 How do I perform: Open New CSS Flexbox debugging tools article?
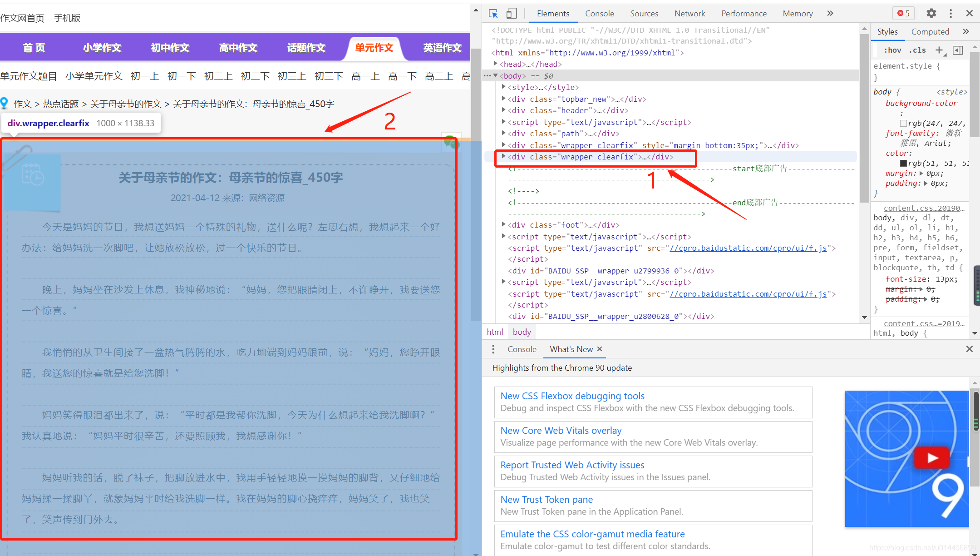pyautogui.click(x=572, y=396)
